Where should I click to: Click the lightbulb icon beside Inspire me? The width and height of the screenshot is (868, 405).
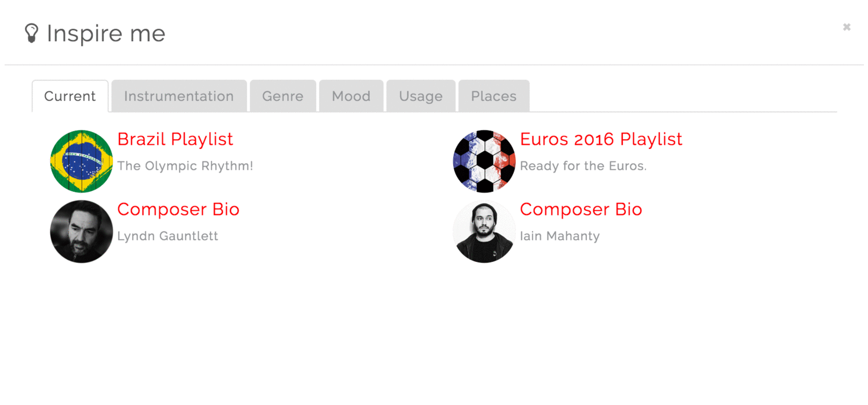tap(31, 33)
